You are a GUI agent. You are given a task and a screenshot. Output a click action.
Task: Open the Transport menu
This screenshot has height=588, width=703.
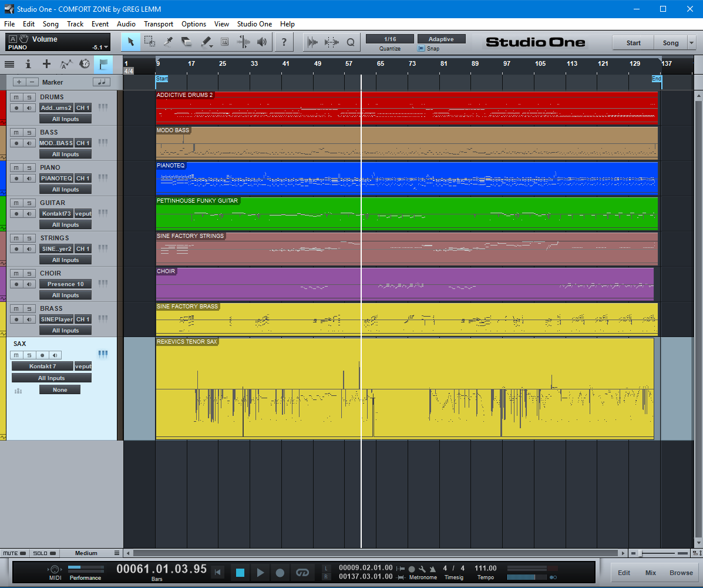(x=158, y=24)
